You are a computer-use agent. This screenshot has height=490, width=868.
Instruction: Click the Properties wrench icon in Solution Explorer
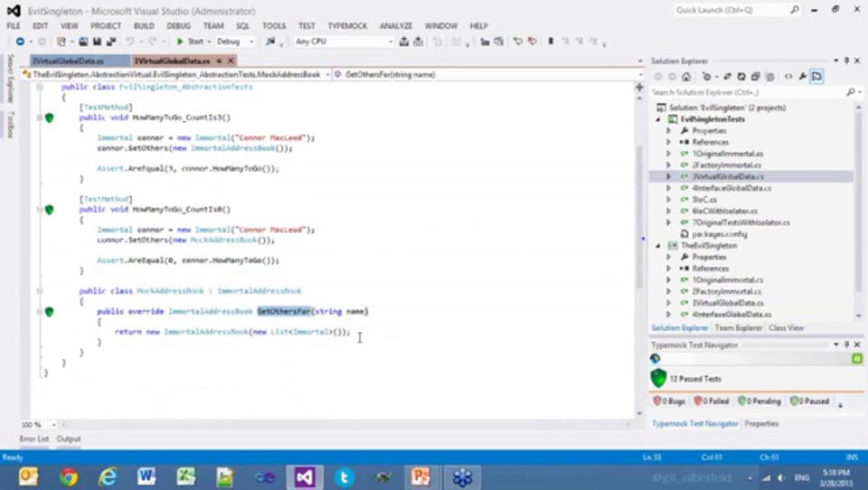coord(803,77)
